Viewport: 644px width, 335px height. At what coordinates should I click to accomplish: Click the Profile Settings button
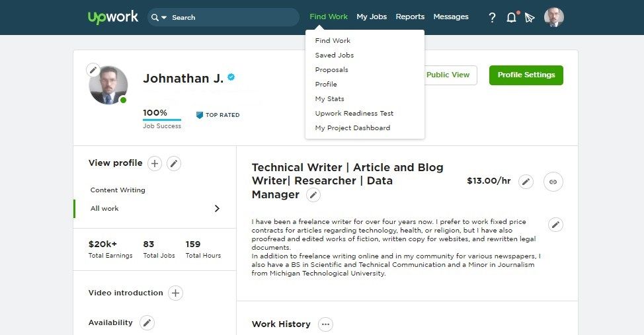[526, 75]
